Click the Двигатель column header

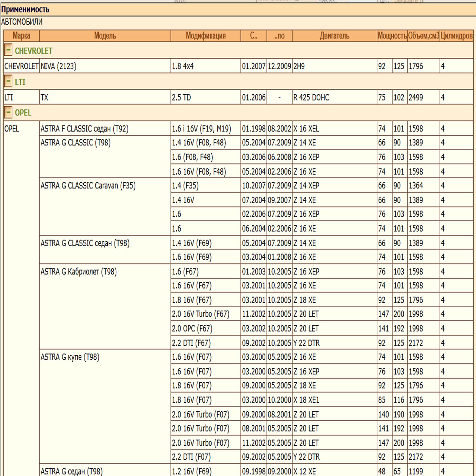point(334,36)
